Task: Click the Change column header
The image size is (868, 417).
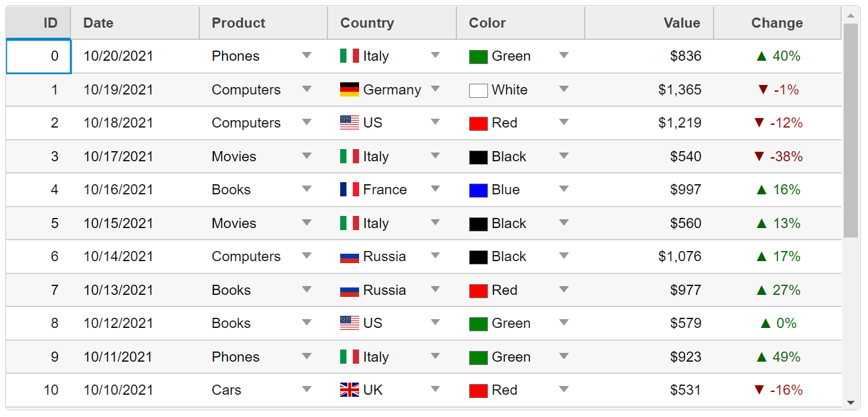Action: (777, 23)
